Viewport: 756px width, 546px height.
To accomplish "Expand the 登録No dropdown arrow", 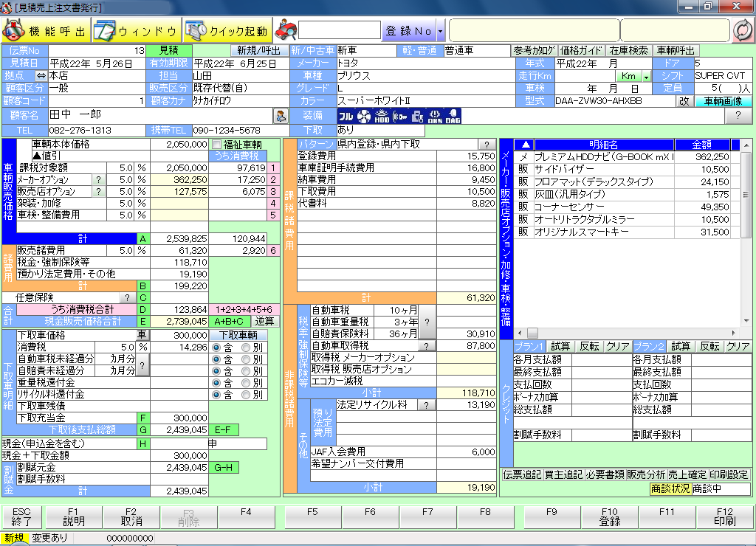I will click(x=441, y=31).
